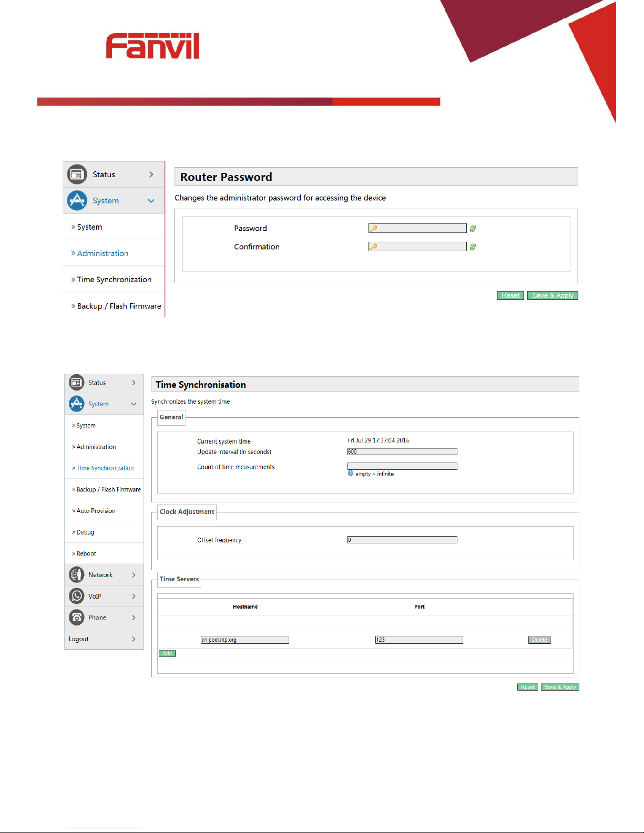Open the Reboot menu item
Image resolution: width=644 pixels, height=833 pixels.
point(84,553)
